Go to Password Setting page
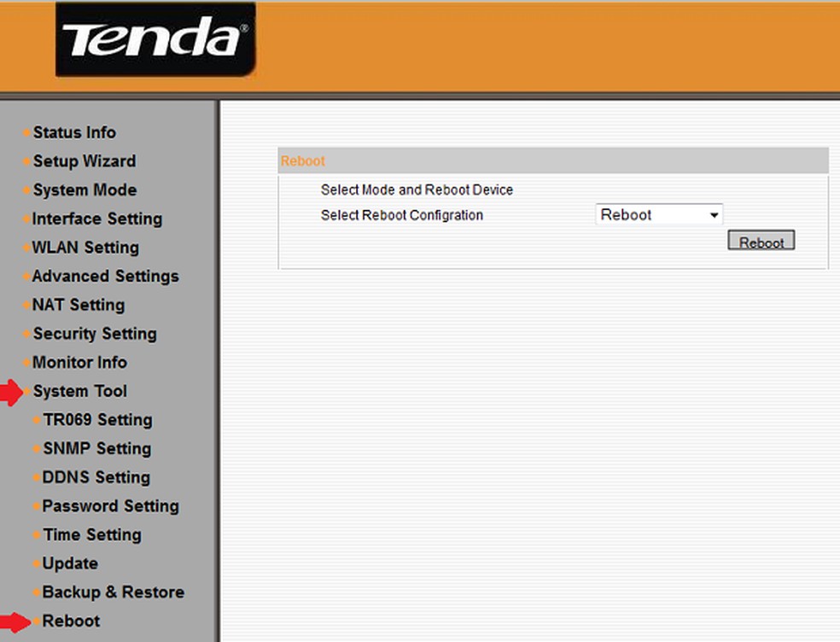This screenshot has width=840, height=642. click(110, 506)
